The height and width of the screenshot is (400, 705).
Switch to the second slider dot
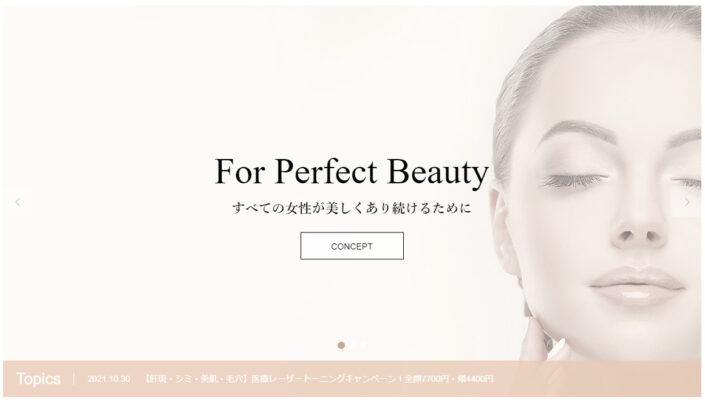(x=352, y=345)
